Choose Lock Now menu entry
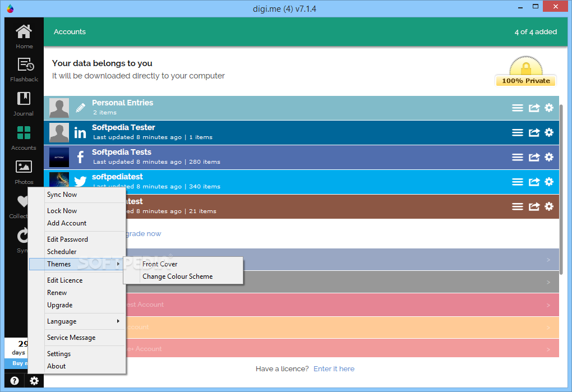572x392 pixels. tap(62, 211)
